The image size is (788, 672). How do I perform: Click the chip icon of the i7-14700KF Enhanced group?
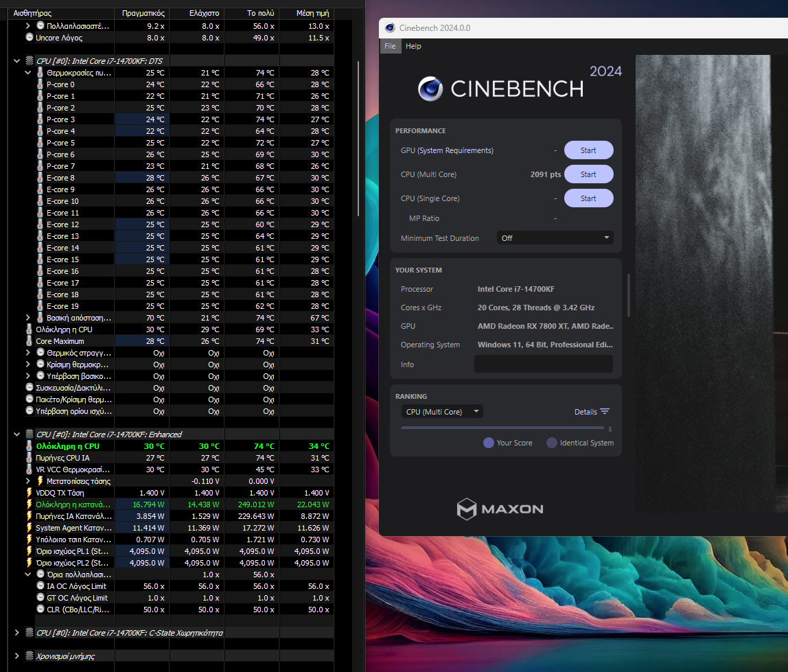pyautogui.click(x=30, y=435)
